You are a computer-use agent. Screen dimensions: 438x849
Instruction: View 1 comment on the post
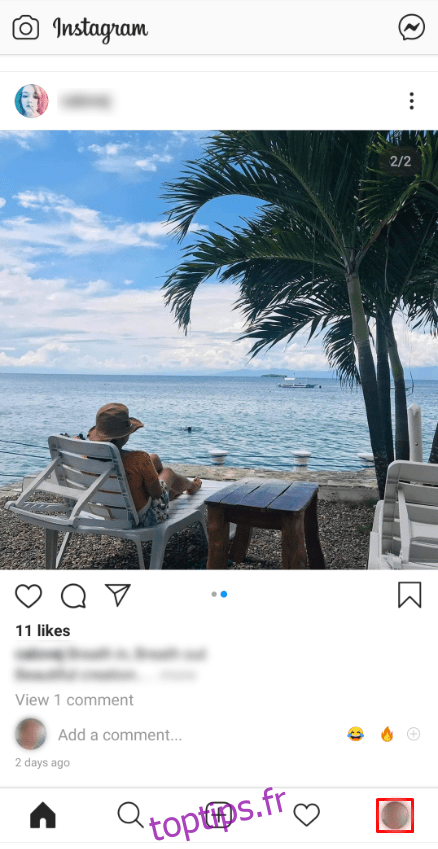pyautogui.click(x=74, y=700)
